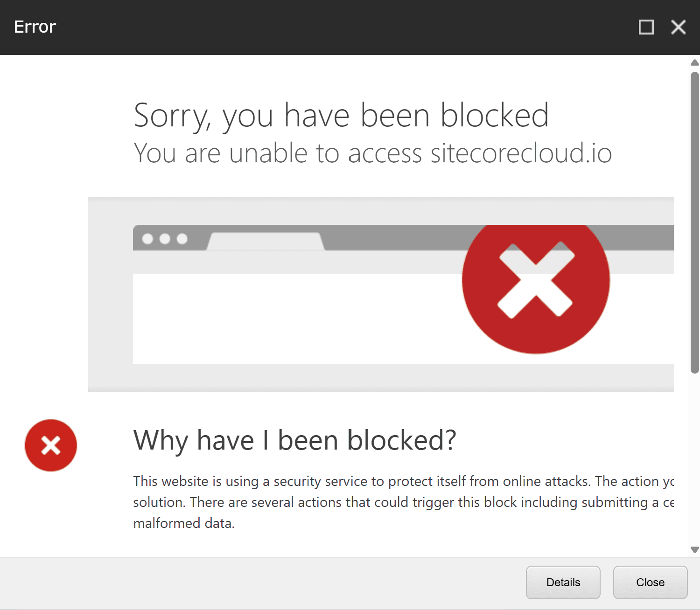Maximize the Error dialog window
Screen dimensions: 700x610
coord(646,27)
